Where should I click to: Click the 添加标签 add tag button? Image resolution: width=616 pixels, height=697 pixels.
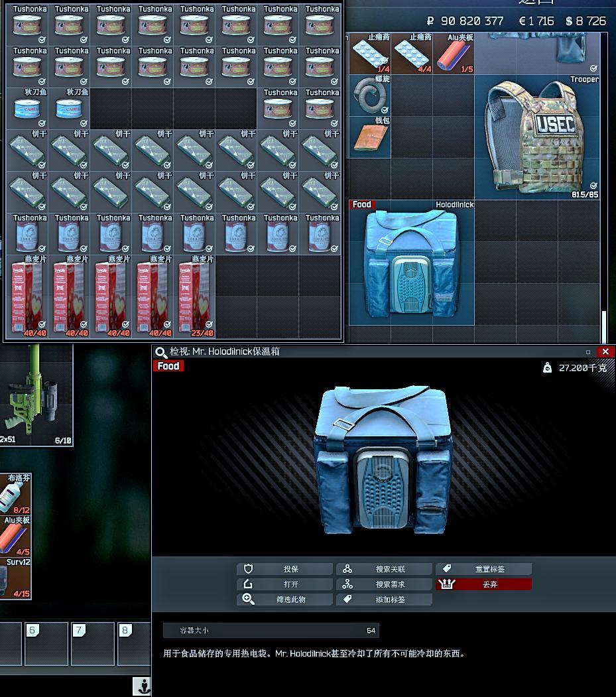[x=385, y=600]
